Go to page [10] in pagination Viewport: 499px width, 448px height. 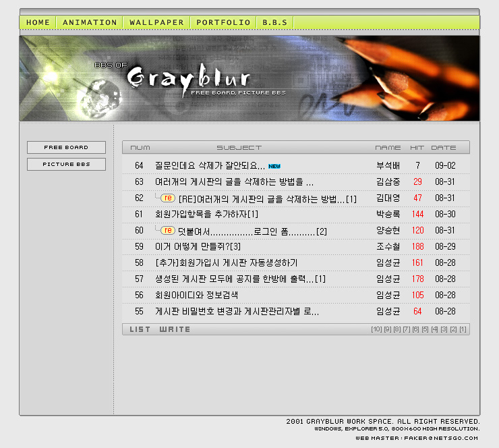pyautogui.click(x=376, y=329)
